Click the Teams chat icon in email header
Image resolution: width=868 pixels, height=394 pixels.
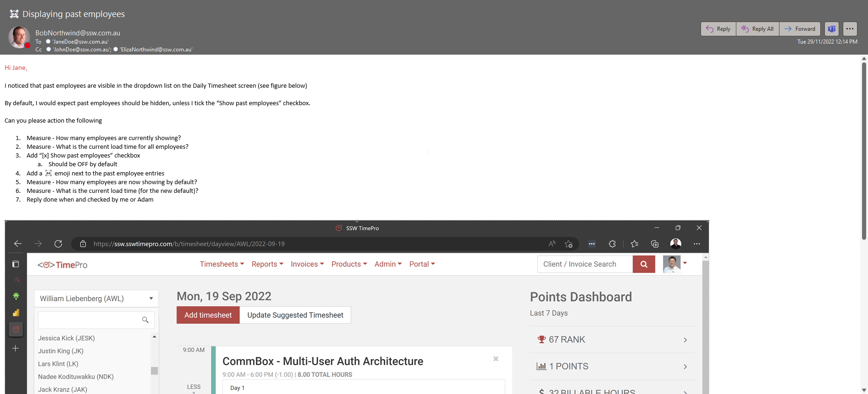(831, 29)
